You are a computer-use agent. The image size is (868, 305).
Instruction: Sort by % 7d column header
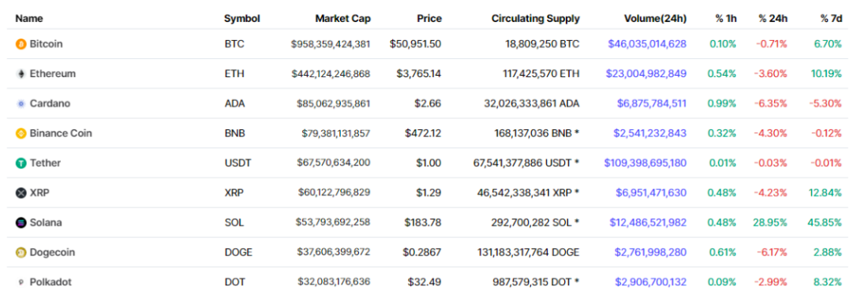point(831,18)
